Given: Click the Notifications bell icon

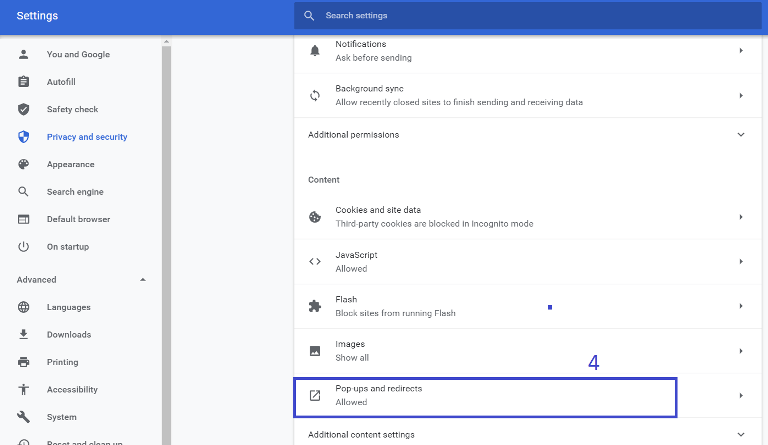Looking at the screenshot, I should [315, 50].
